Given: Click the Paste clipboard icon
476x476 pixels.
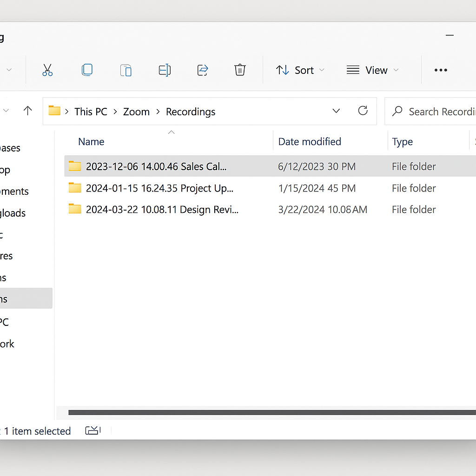Looking at the screenshot, I should [x=126, y=70].
